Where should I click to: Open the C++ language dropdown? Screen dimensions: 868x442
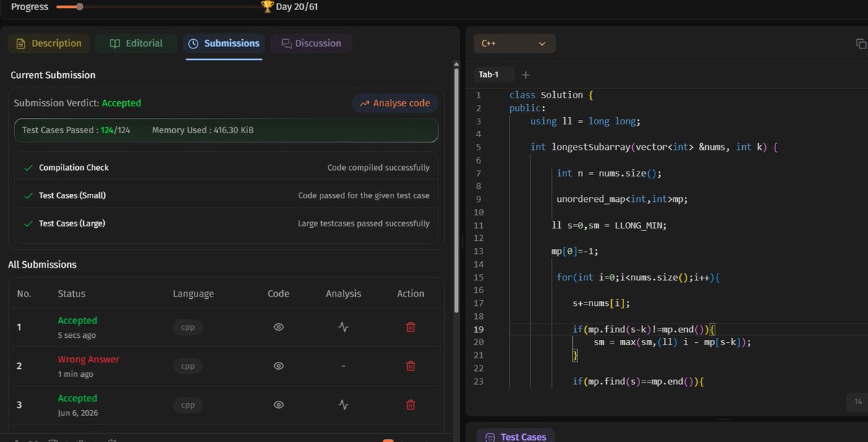click(514, 43)
